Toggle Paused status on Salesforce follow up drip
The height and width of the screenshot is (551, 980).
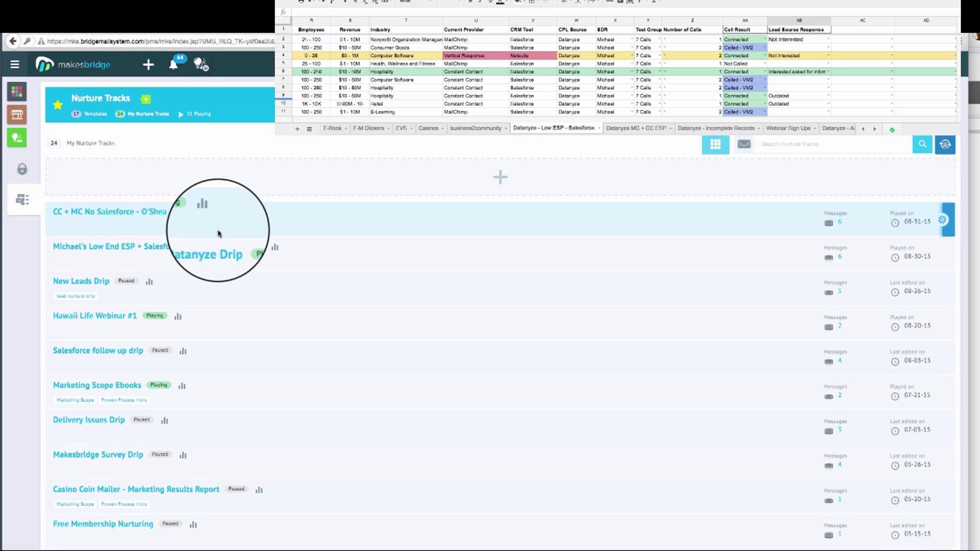click(160, 350)
